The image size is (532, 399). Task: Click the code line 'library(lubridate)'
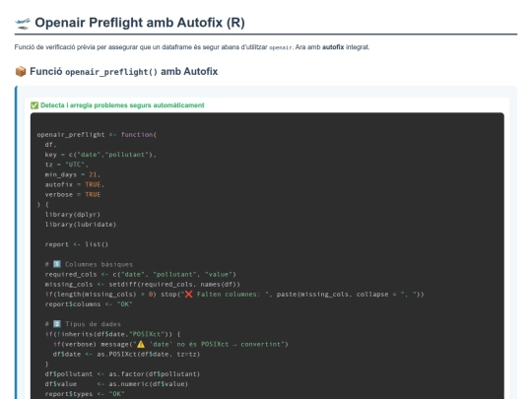(81, 225)
